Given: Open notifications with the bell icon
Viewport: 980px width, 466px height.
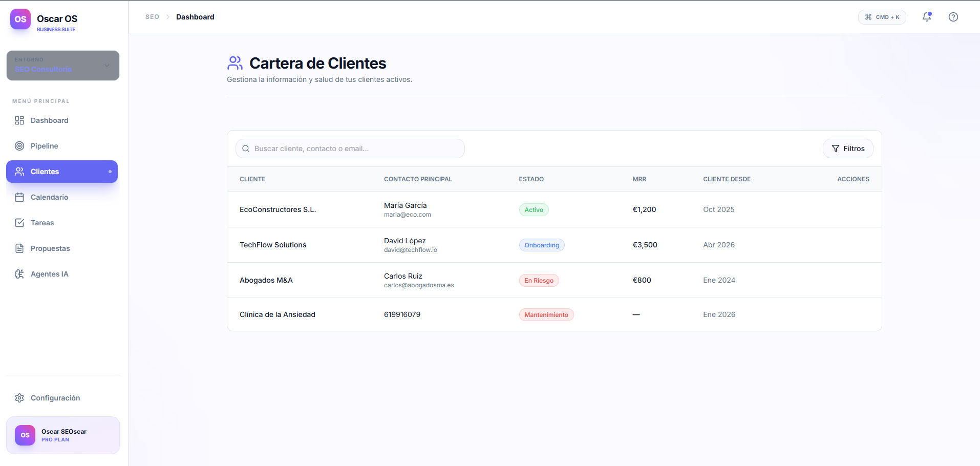Looking at the screenshot, I should point(926,17).
